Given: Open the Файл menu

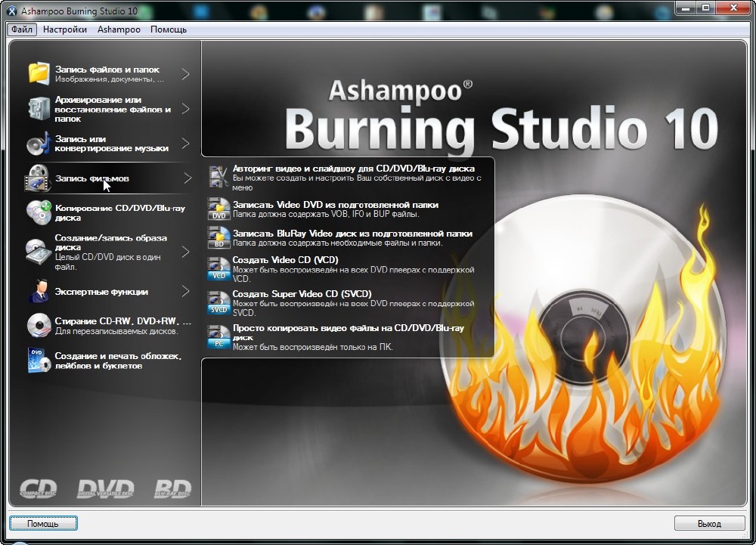Looking at the screenshot, I should pyautogui.click(x=22, y=29).
